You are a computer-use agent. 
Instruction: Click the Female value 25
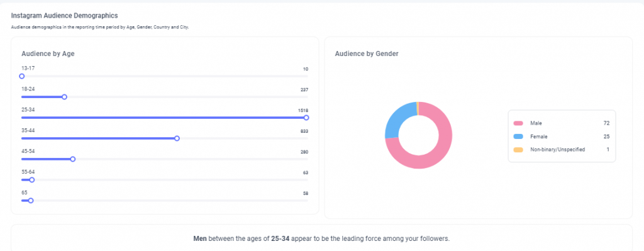click(607, 137)
